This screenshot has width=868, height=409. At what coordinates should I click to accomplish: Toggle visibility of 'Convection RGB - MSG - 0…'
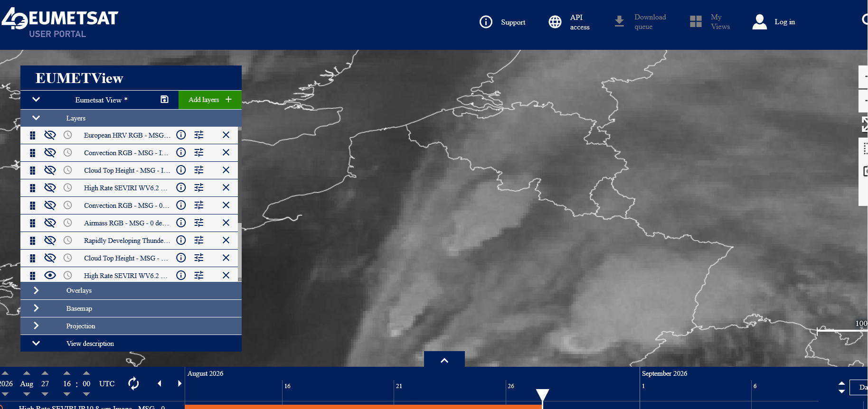point(50,205)
